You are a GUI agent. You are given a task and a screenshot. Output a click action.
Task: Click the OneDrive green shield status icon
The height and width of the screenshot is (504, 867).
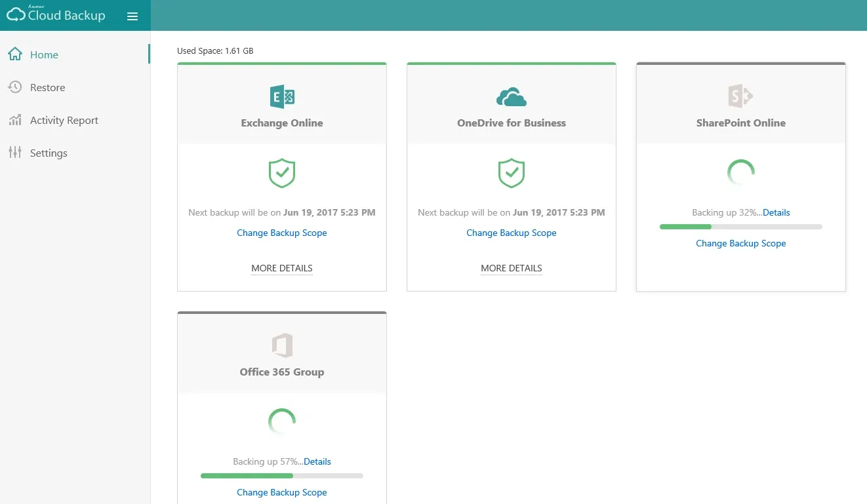512,173
